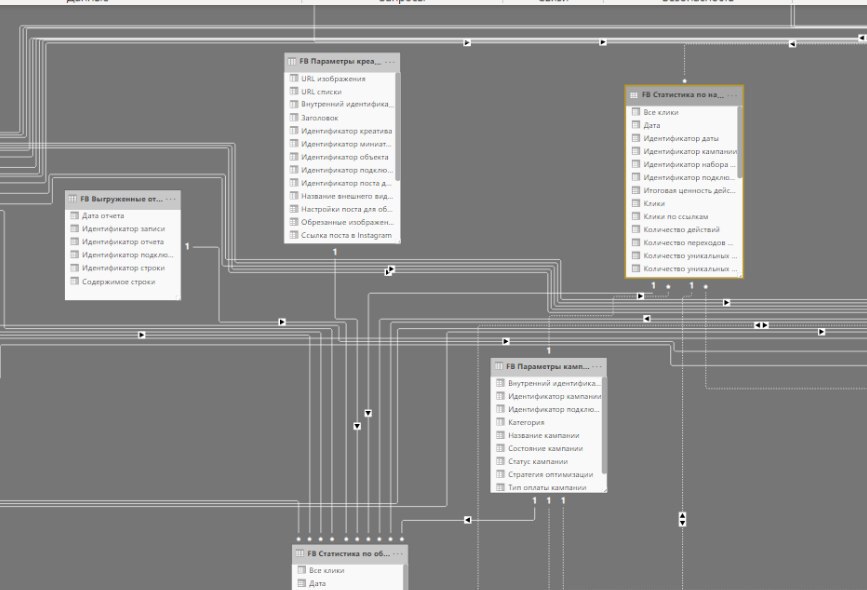867x590 pixels.
Task: Select FB Параметры камп table header
Action: pos(549,367)
